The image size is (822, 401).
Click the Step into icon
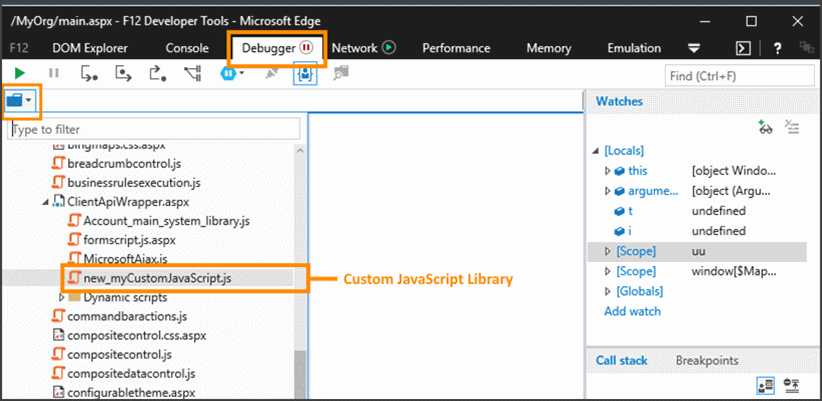89,73
